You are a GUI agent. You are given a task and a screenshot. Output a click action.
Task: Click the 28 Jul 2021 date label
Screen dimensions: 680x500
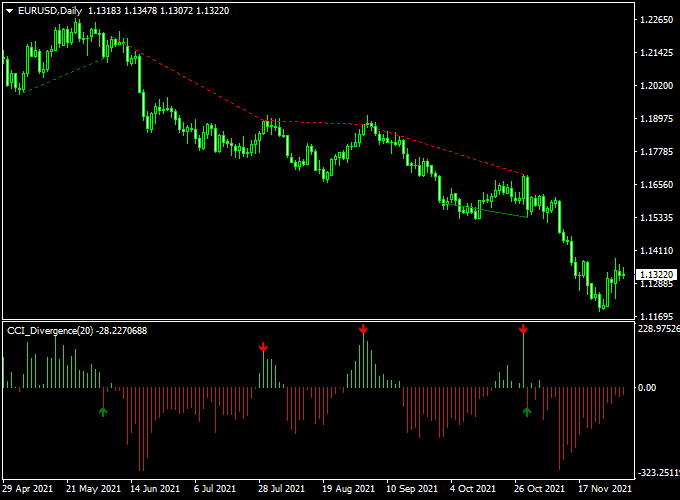pos(281,489)
